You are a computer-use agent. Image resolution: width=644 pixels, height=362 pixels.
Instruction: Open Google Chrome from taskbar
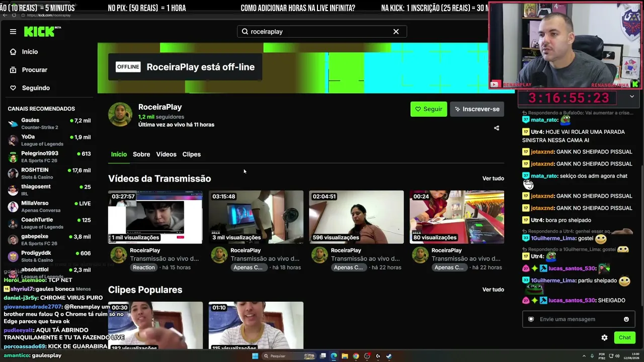pyautogui.click(x=356, y=356)
